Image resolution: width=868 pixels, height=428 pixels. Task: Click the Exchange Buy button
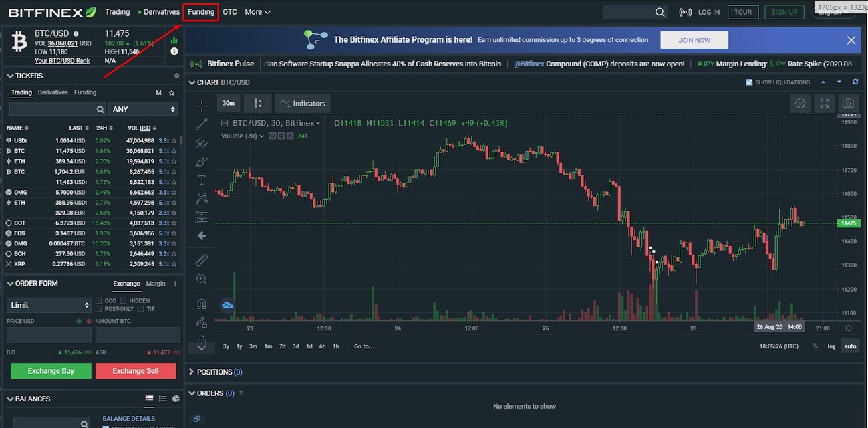(x=50, y=370)
